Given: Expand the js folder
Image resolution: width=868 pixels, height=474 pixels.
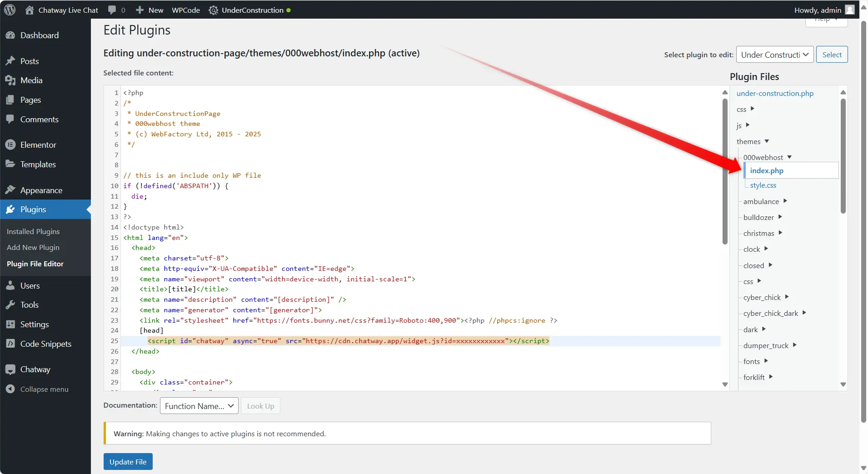Looking at the screenshot, I should pos(748,125).
